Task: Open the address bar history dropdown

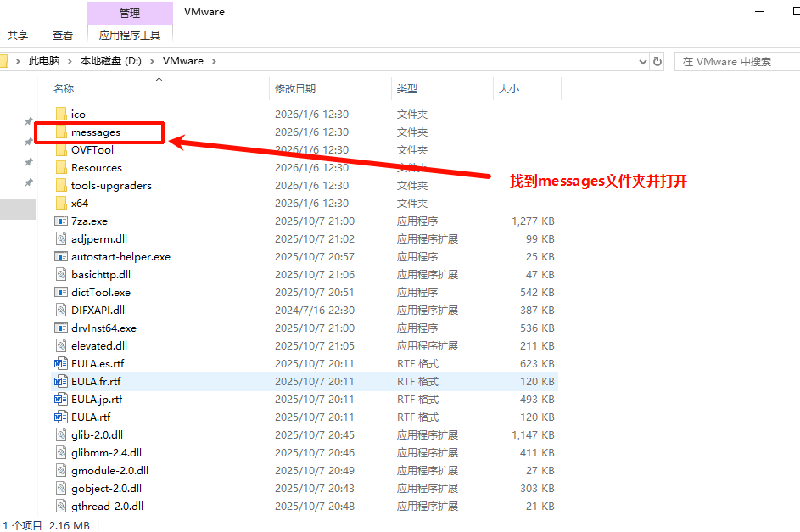Action: click(643, 62)
